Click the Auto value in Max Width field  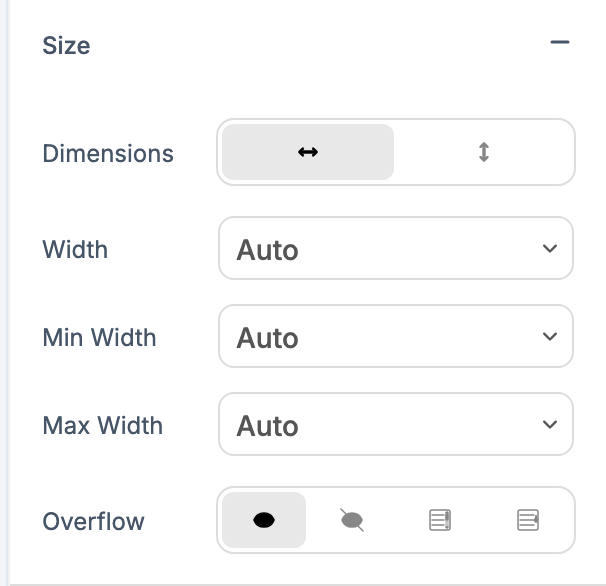267,426
